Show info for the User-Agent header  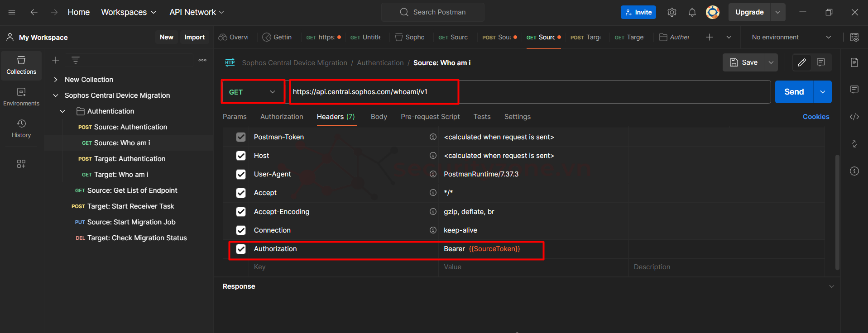[433, 174]
